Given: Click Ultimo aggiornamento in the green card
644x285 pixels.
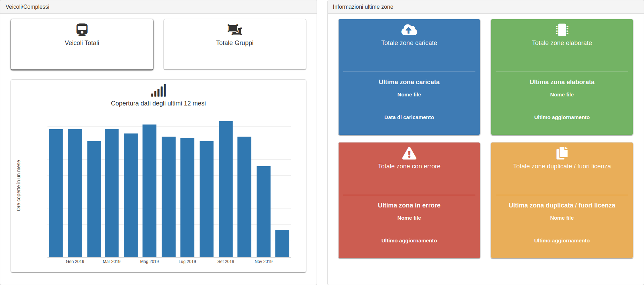Looking at the screenshot, I should (x=562, y=117).
